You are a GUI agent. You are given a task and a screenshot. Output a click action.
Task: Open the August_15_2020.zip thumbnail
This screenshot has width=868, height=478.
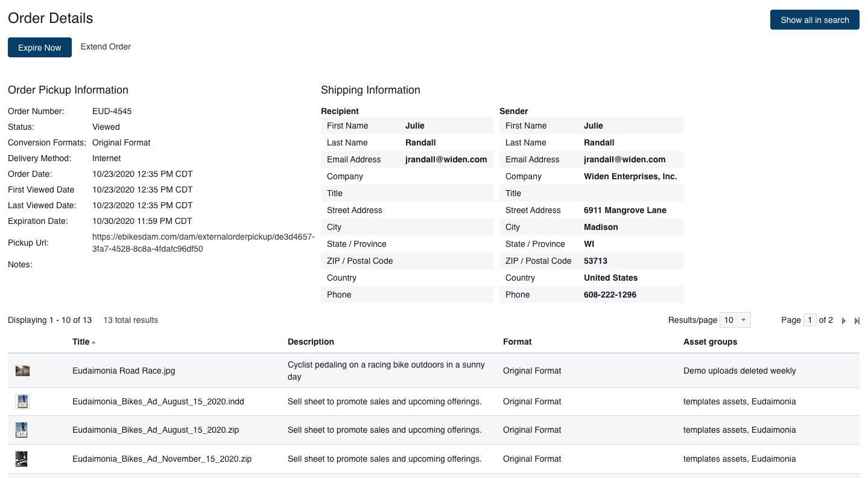coord(22,430)
